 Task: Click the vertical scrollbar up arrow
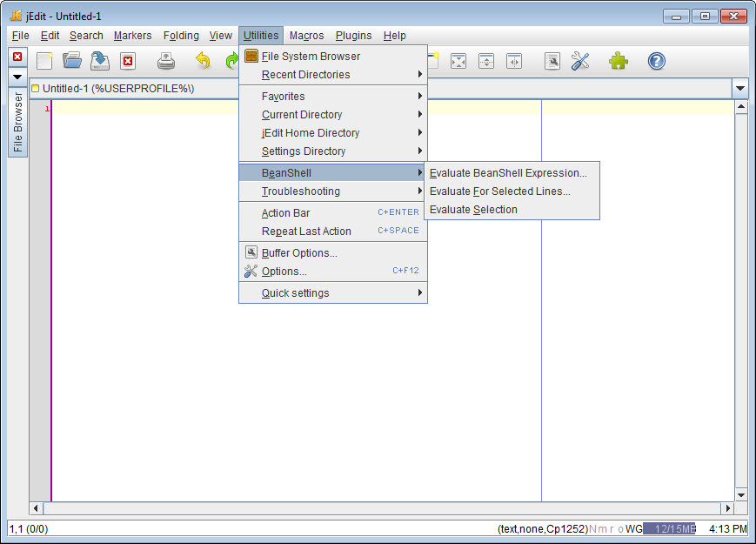(741, 106)
